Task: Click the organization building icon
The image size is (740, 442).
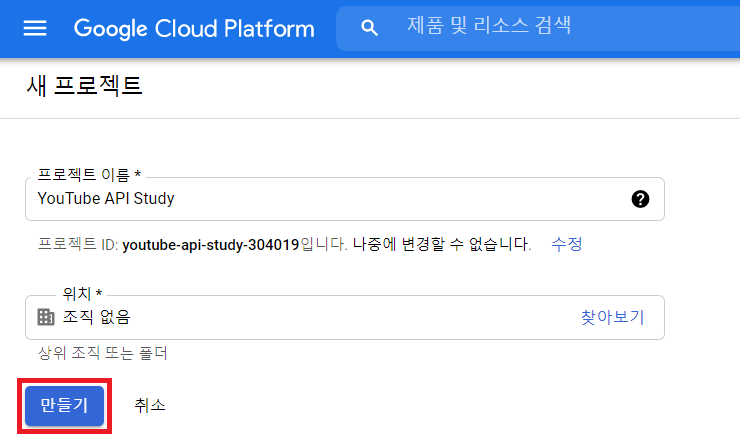Action: [x=46, y=317]
